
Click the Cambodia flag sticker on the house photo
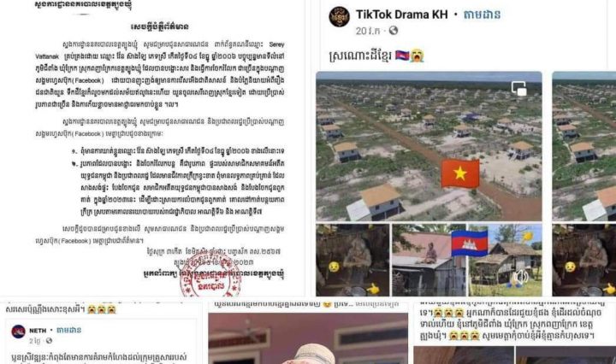point(470,243)
